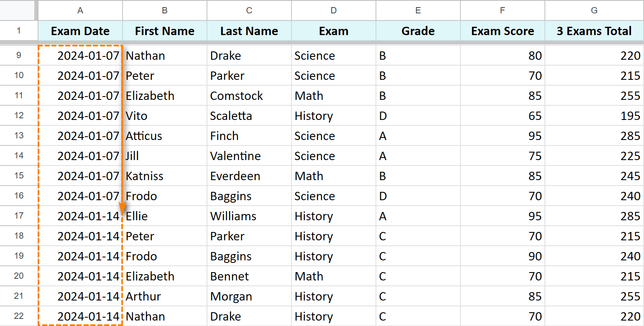The image size is (644, 326).
Task: Select the cell containing Everdeen
Action: tap(249, 176)
